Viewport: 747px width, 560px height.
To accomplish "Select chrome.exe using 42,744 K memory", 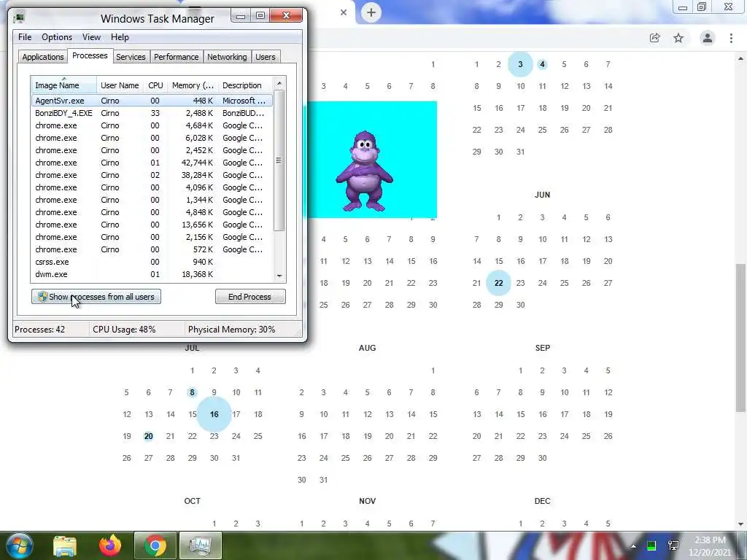I will (x=152, y=163).
